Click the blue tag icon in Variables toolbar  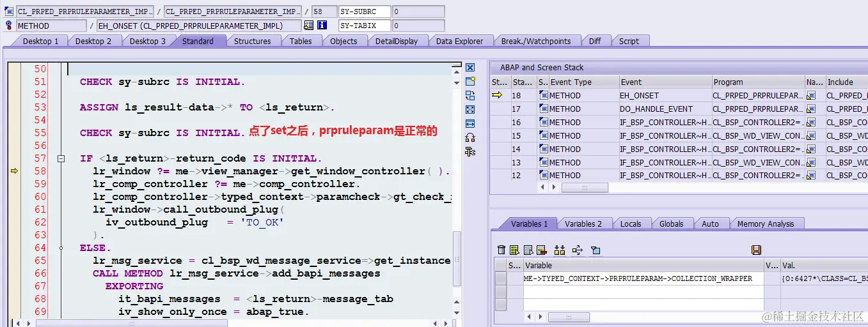(596, 250)
